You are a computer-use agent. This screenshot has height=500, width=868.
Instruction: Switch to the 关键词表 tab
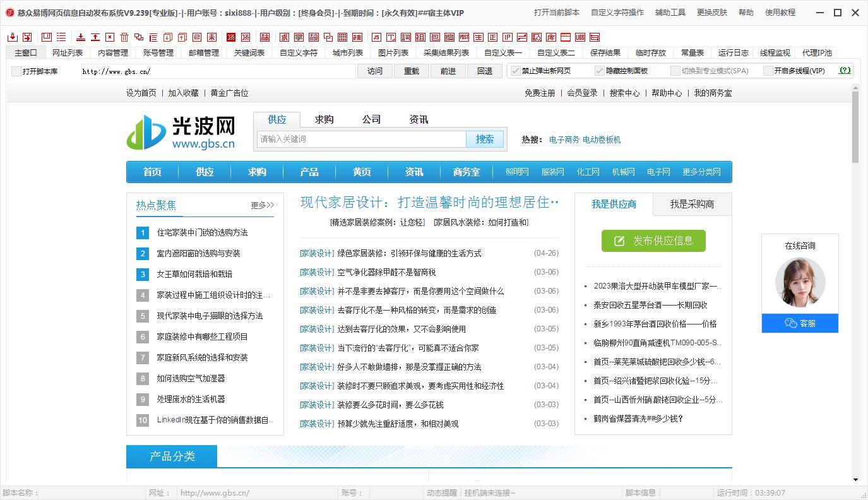[249, 53]
